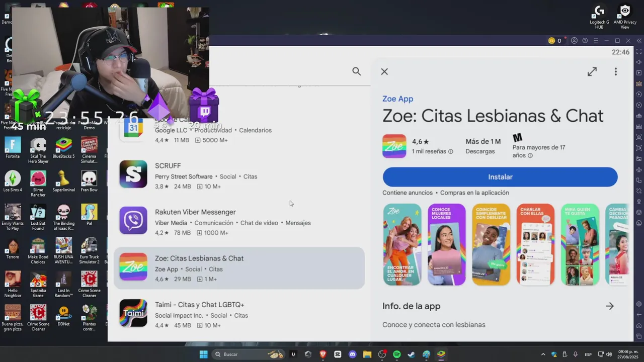This screenshot has width=644, height=362.
Task: Click the SCRUFF app icon
Action: (133, 174)
